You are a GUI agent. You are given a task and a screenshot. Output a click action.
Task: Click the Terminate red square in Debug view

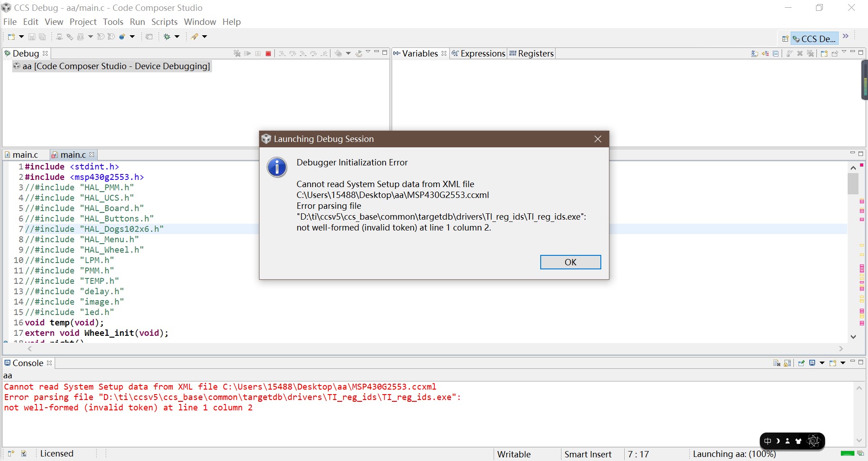268,53
